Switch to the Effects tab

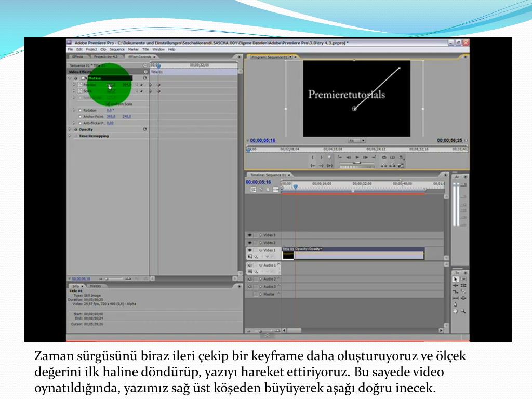[77, 57]
